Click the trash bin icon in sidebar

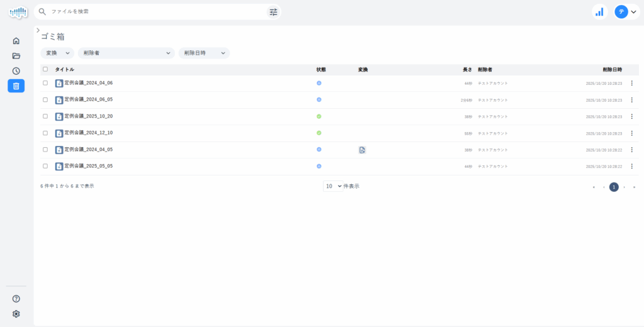[16, 86]
